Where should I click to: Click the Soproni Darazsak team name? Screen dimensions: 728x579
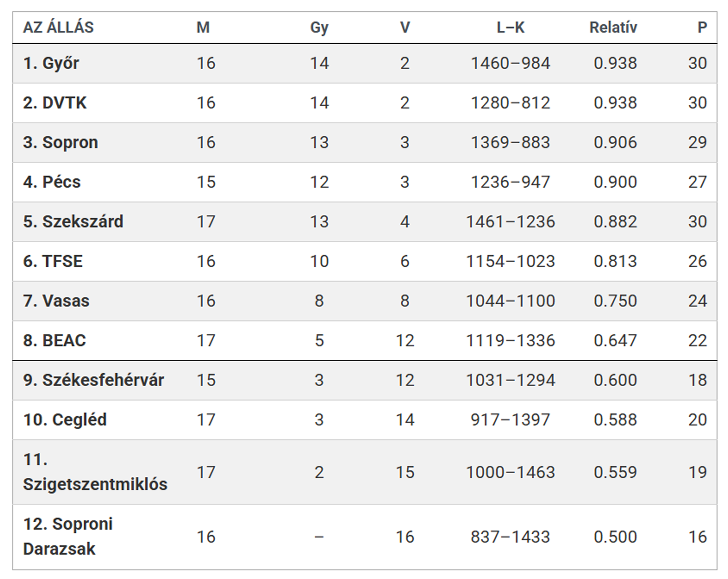[68, 536]
